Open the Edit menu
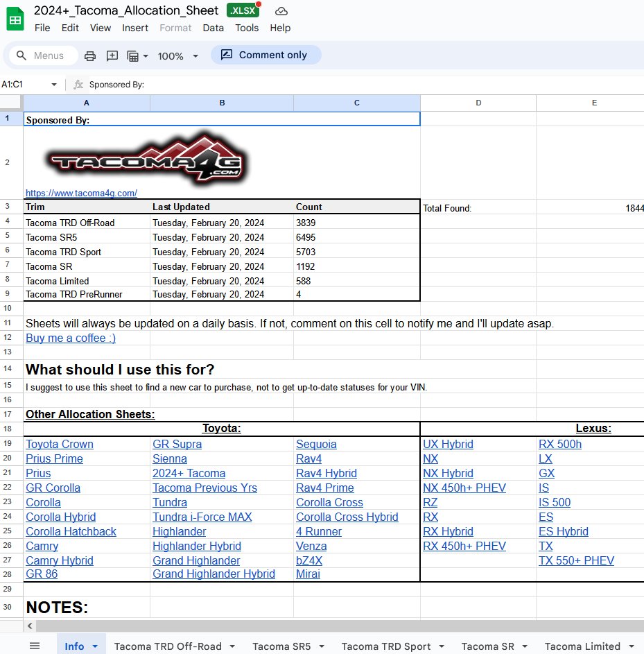The height and width of the screenshot is (654, 644). pyautogui.click(x=70, y=28)
